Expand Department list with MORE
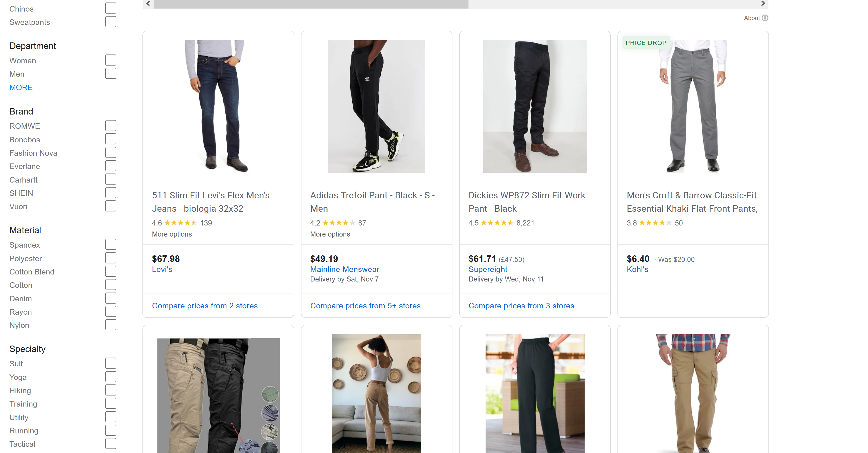This screenshot has height=453, width=868. 21,87
